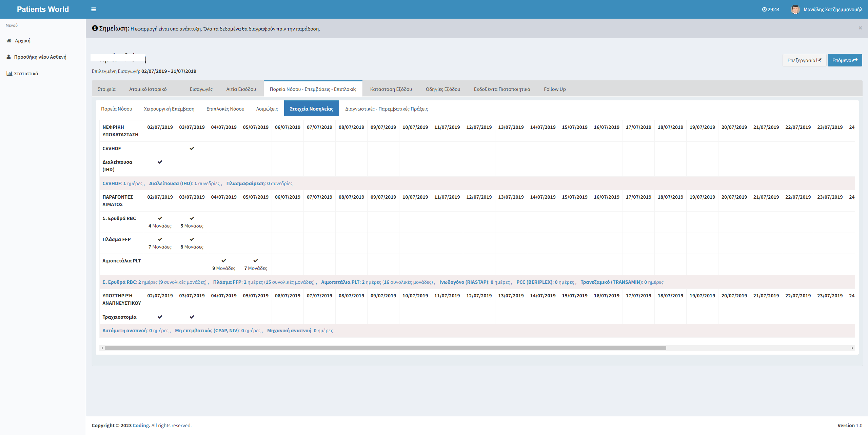Click the right arrow of the horizontal scrollbar
The height and width of the screenshot is (435, 868).
pos(852,348)
